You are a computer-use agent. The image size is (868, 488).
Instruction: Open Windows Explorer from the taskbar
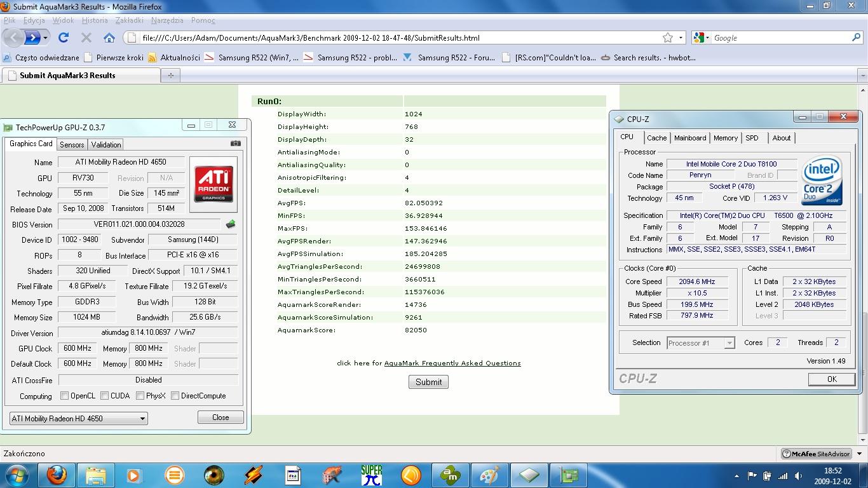(96, 475)
